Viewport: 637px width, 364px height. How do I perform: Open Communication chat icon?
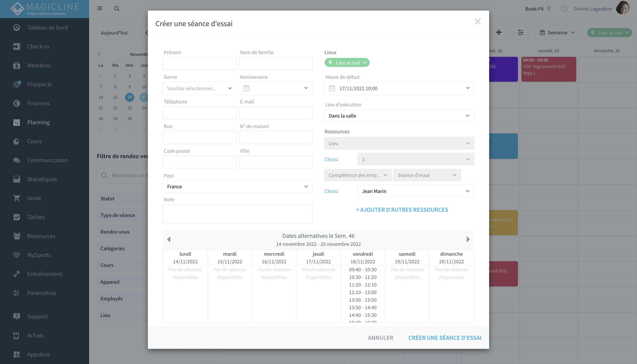point(16,160)
